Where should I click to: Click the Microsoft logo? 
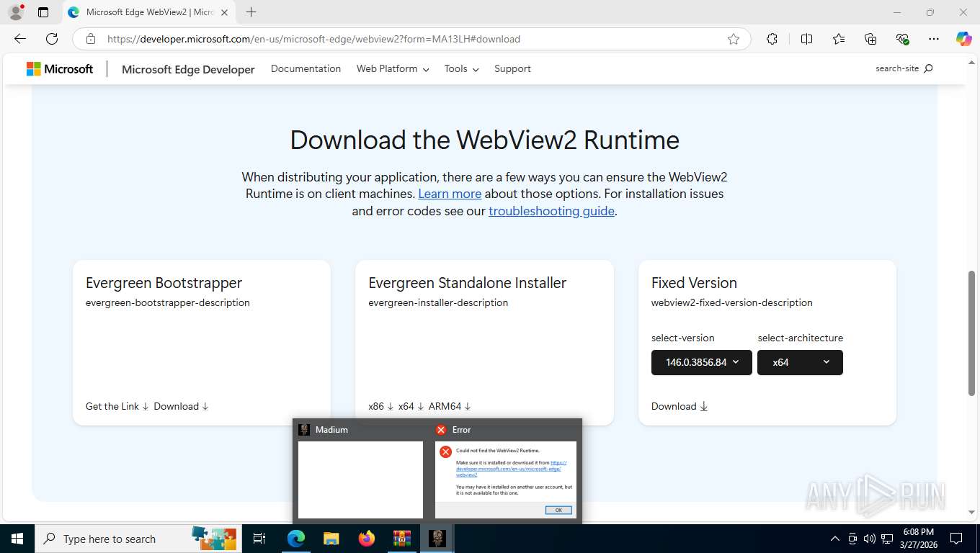(60, 69)
